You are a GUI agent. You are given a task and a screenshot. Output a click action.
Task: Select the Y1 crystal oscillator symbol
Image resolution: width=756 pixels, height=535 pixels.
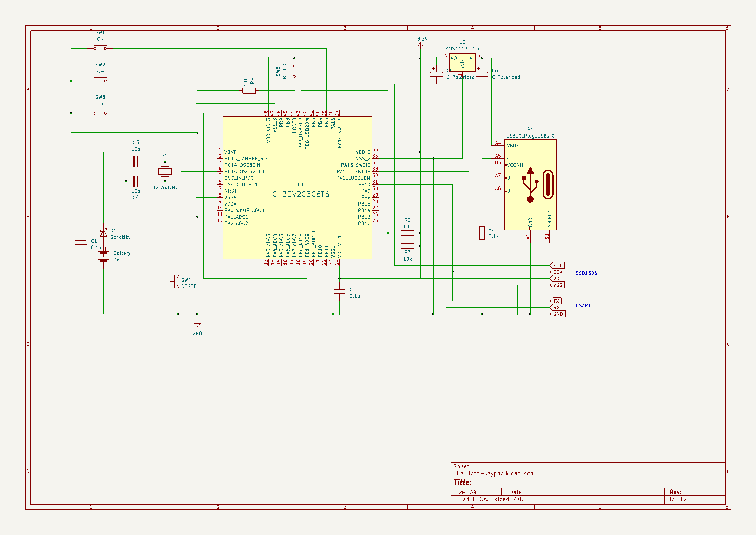pyautogui.click(x=165, y=171)
